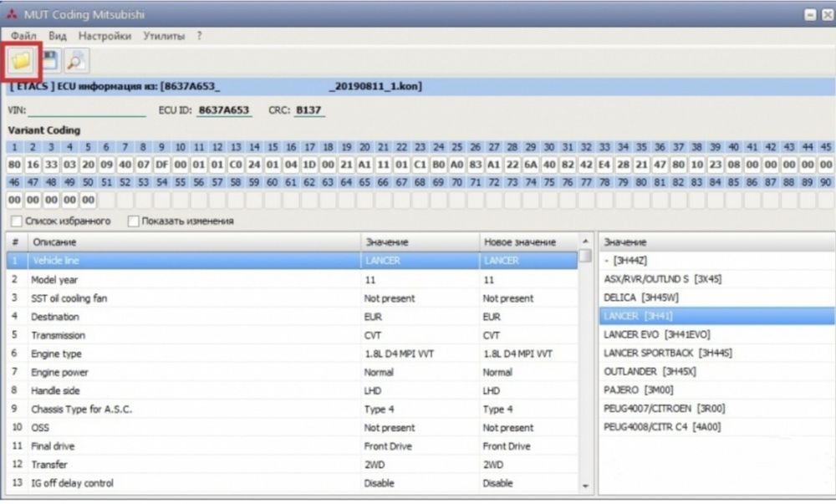Screen dimensions: 836x504
Task: Click the Новое значение column header
Action: pos(528,242)
